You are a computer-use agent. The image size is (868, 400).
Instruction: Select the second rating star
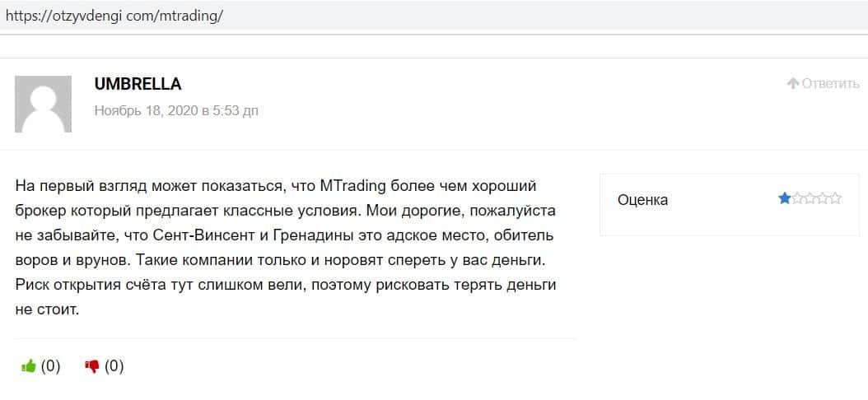797,198
